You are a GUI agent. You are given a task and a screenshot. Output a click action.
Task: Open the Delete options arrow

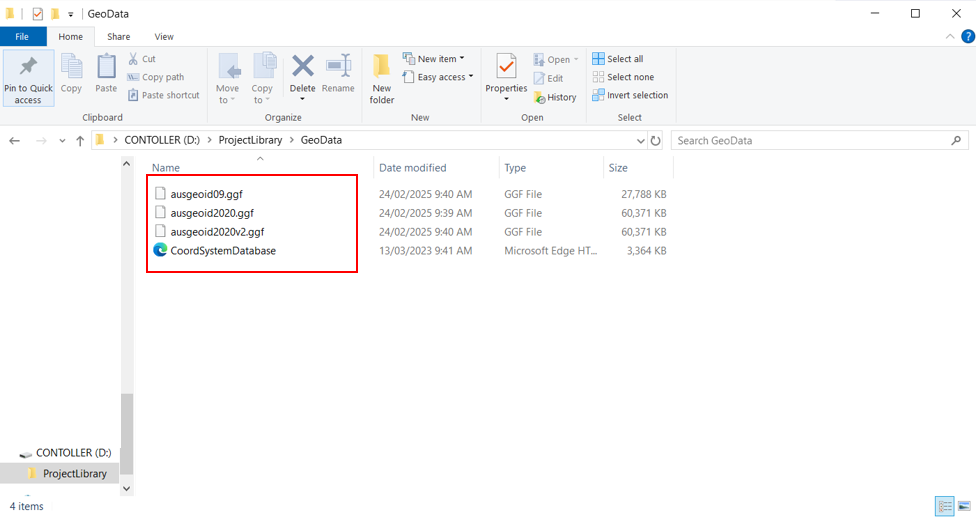pos(303,100)
